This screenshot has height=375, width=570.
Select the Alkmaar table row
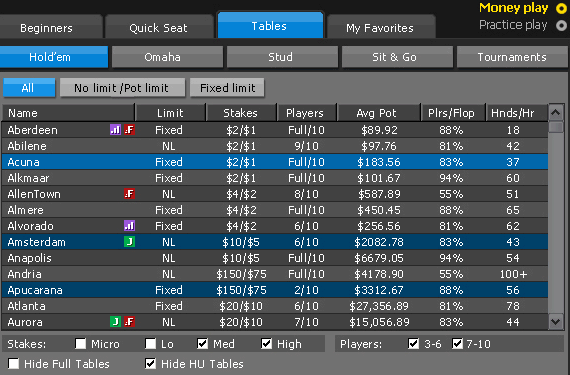coord(275,178)
